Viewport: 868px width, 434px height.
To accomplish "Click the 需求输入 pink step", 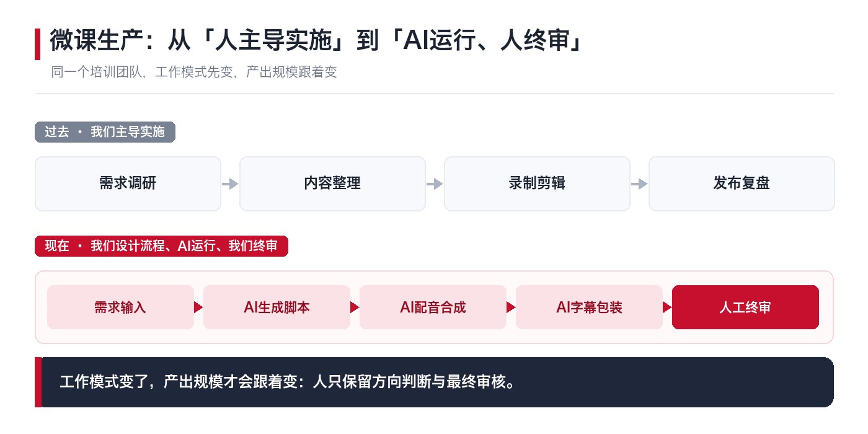I will (120, 307).
